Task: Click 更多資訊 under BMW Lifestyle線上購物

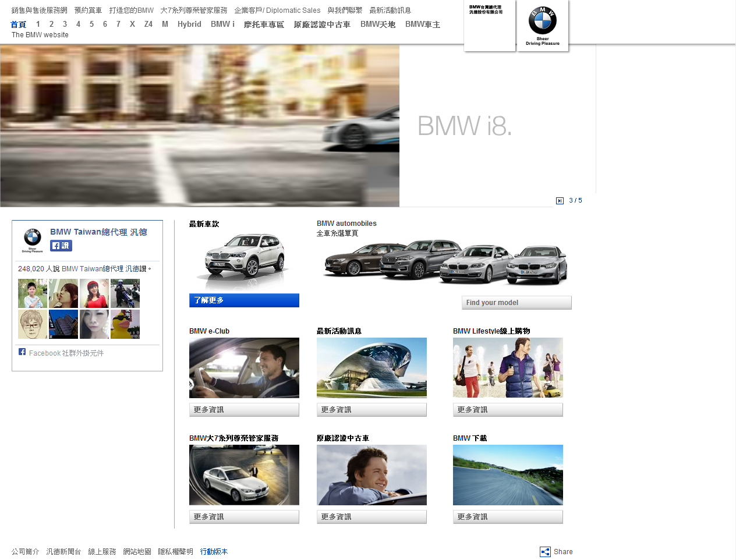Action: [508, 410]
